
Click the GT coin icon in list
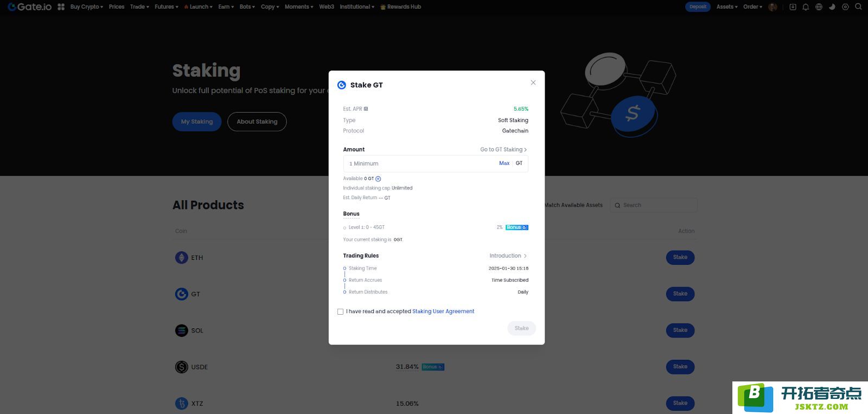click(182, 294)
